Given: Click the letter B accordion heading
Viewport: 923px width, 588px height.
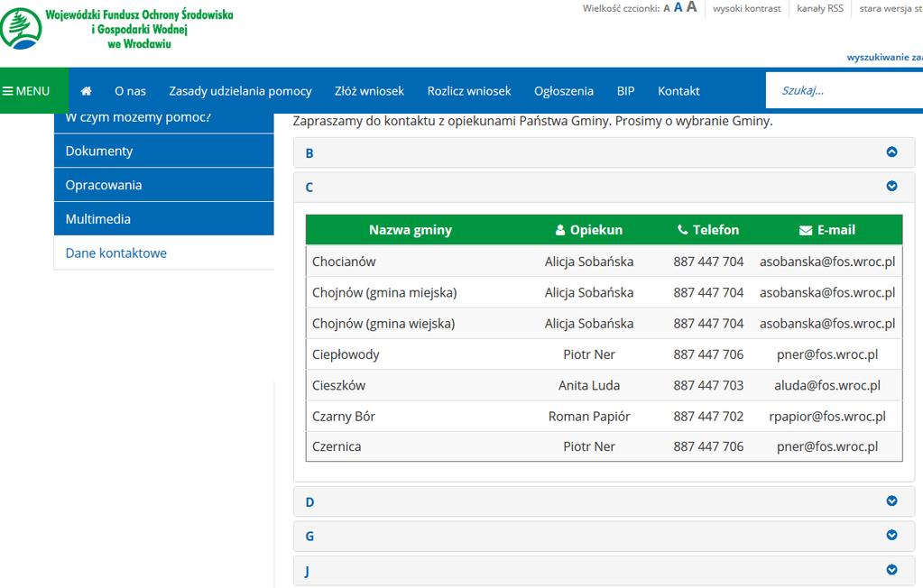Looking at the screenshot, I should (x=309, y=153).
